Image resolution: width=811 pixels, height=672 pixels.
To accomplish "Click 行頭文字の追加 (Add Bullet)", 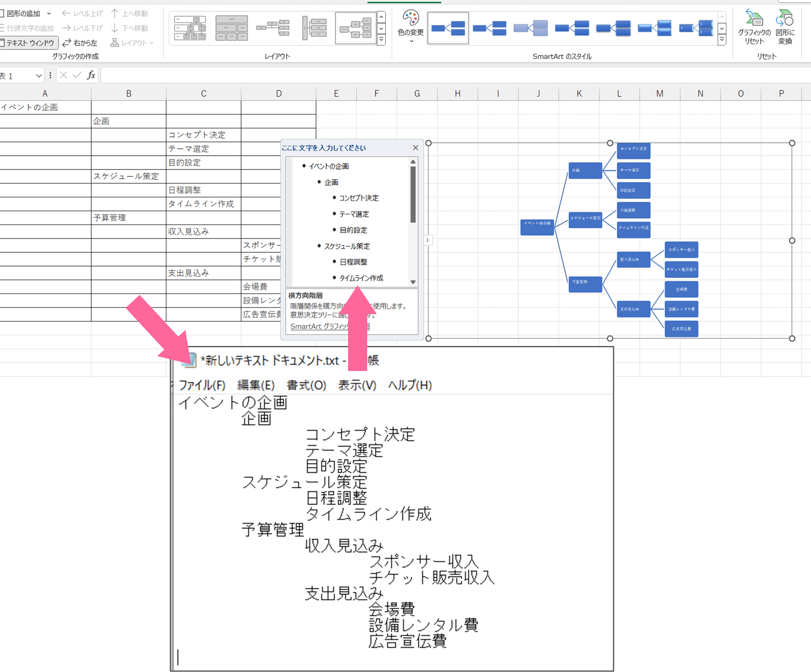I will point(27,28).
